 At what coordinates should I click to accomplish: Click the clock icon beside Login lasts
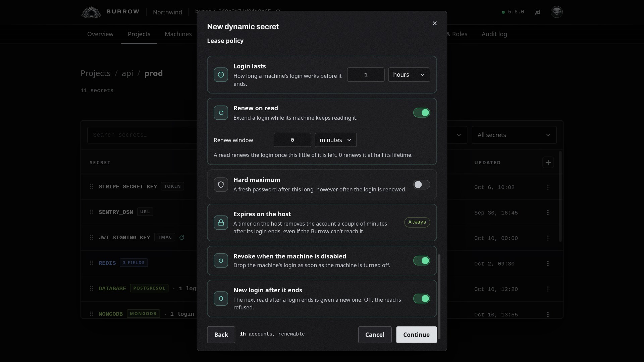[221, 75]
